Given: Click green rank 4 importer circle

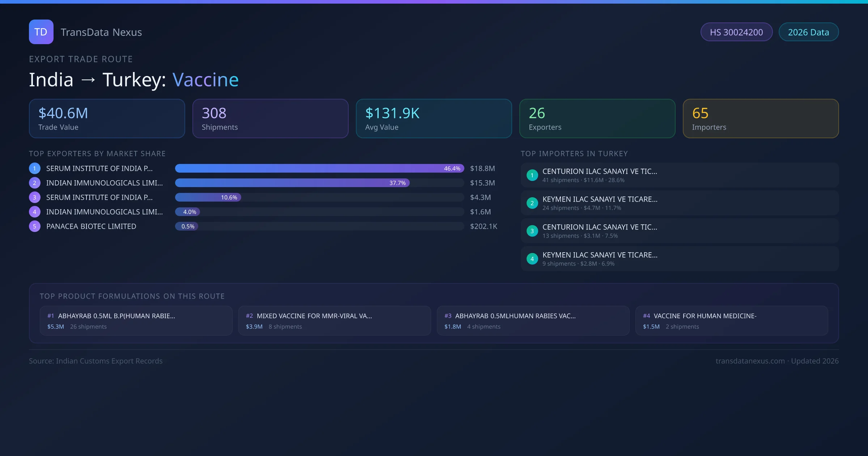Looking at the screenshot, I should (x=532, y=259).
